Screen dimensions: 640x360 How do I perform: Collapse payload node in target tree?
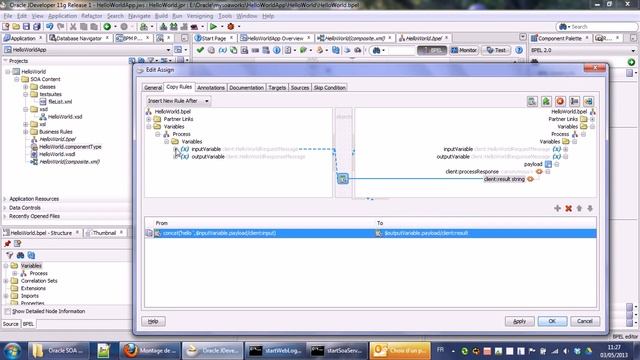pos(557,164)
